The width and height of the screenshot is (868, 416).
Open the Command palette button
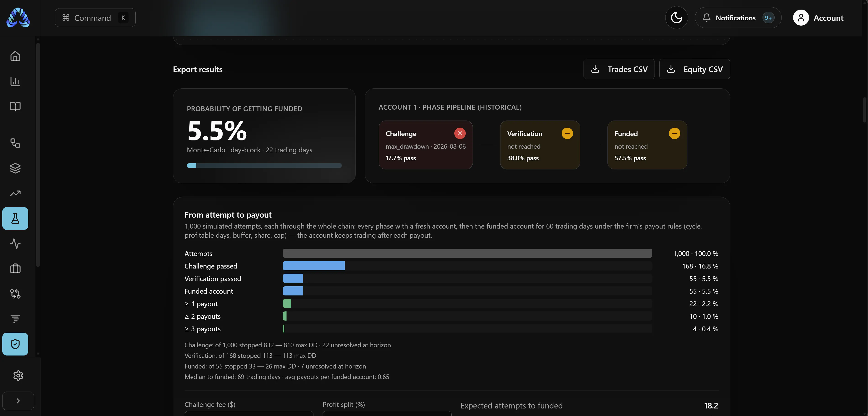tap(95, 18)
